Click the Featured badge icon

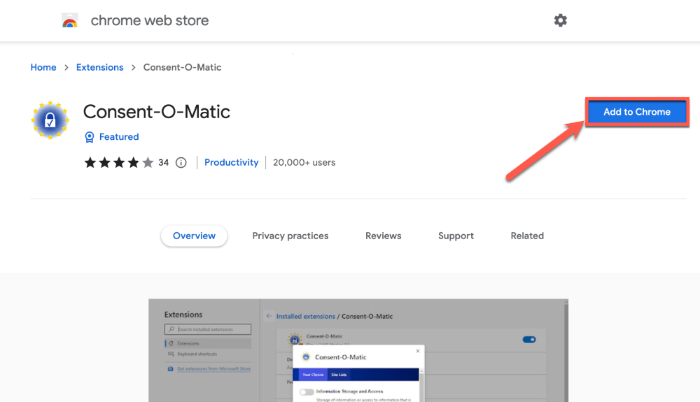tap(89, 137)
